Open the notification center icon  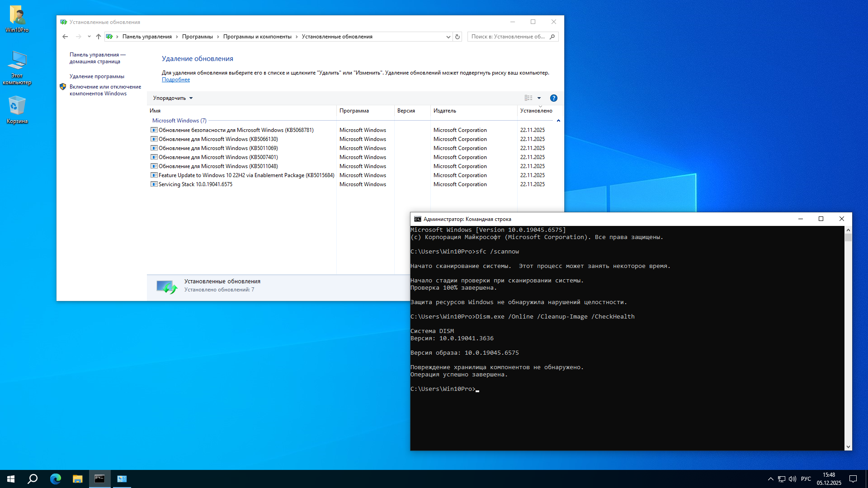853,479
